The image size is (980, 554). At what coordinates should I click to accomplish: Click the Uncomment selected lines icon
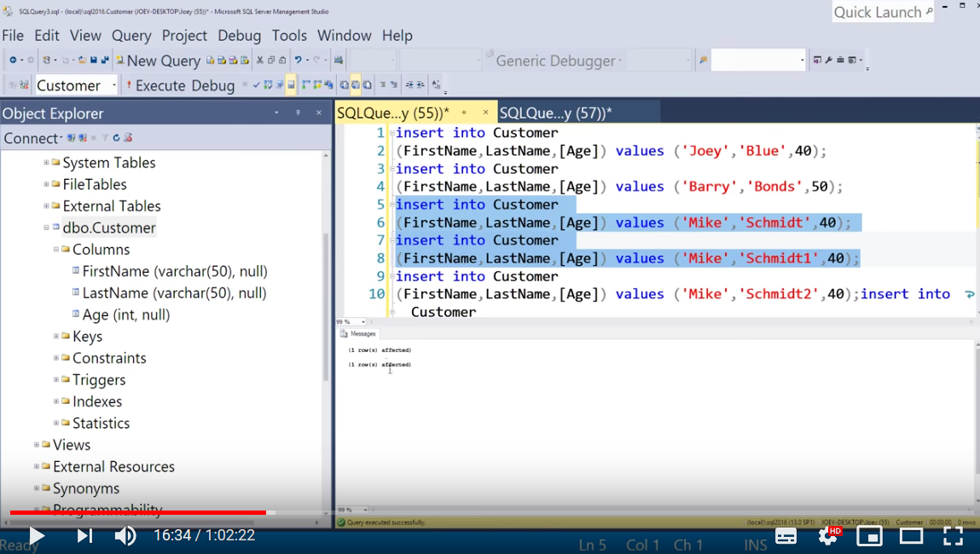[x=394, y=85]
